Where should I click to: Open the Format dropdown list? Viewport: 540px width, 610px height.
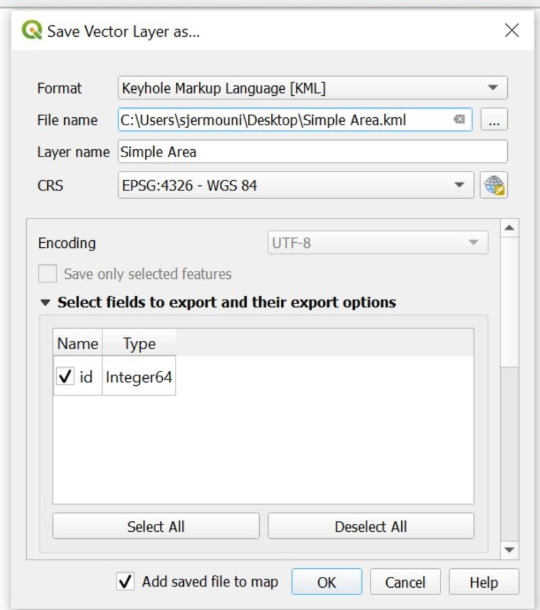(x=312, y=88)
